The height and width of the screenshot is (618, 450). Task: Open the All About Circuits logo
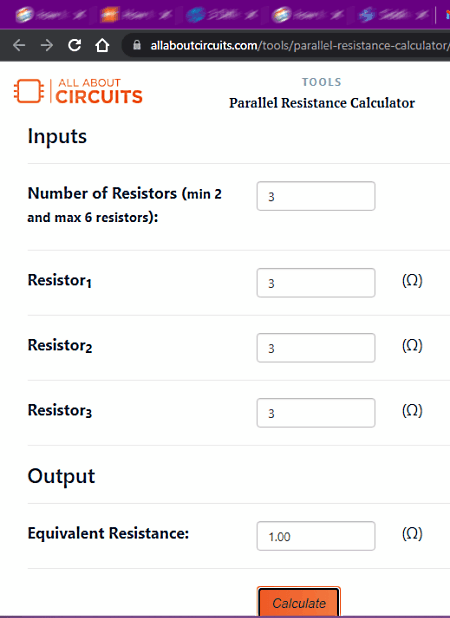pos(78,91)
